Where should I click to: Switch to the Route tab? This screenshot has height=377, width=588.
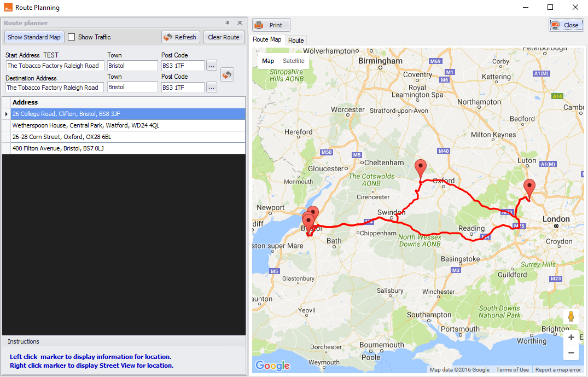[x=296, y=40]
